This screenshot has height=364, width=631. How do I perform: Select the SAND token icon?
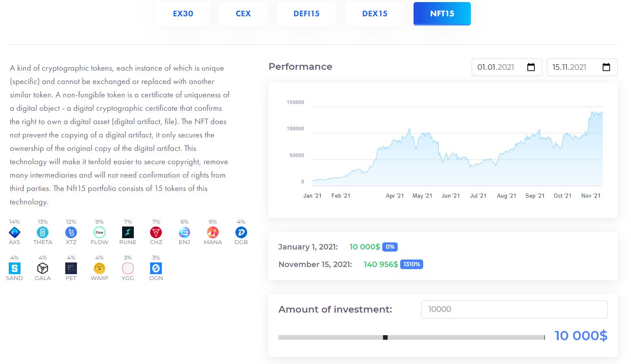15,268
